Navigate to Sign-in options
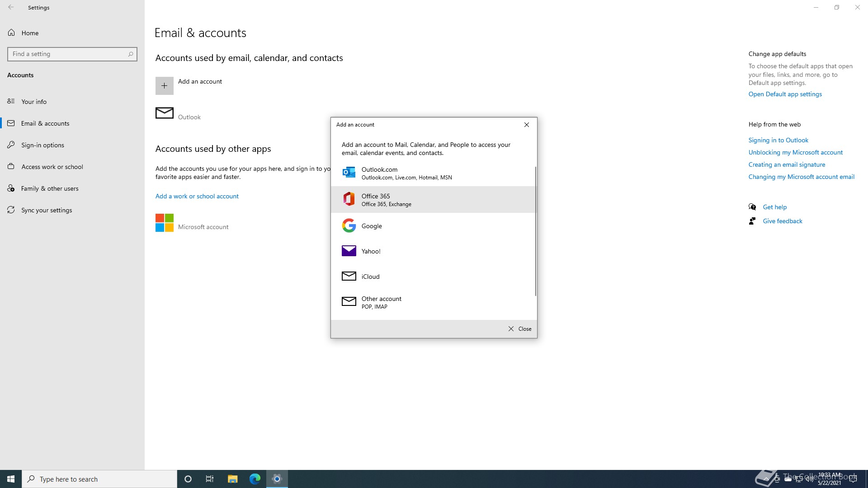Image resolution: width=868 pixels, height=488 pixels. pos(43,145)
